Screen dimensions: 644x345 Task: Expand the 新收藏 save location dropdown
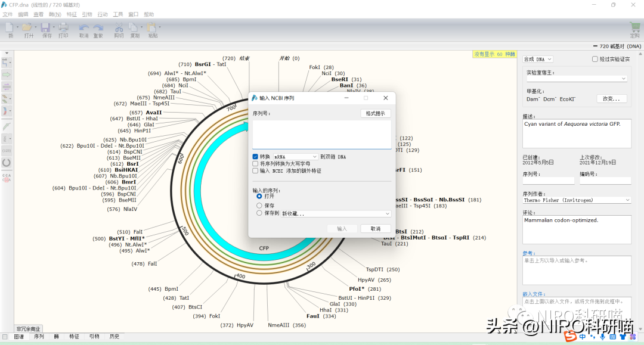[336, 213]
